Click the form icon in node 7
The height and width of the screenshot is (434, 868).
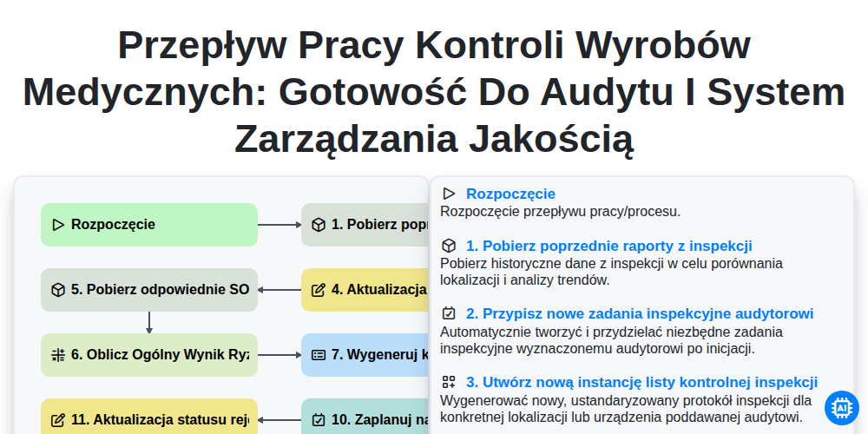click(319, 355)
